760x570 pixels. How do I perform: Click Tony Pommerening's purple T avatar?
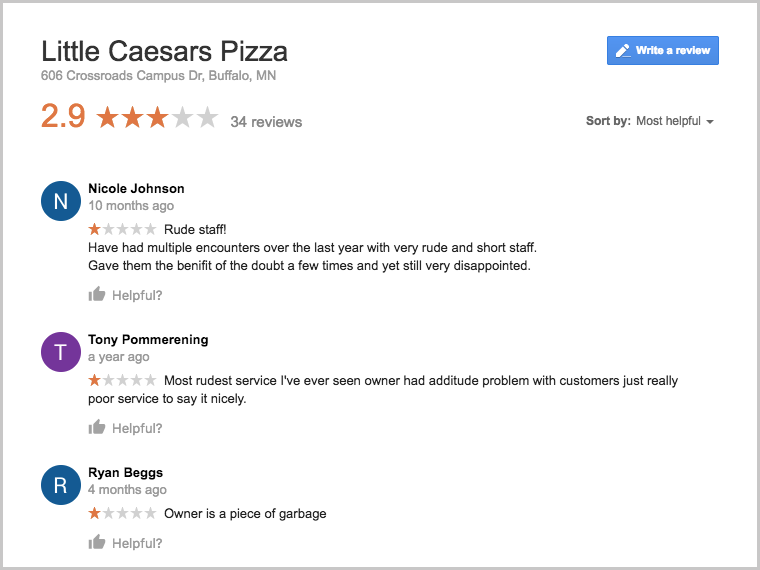[x=60, y=352]
